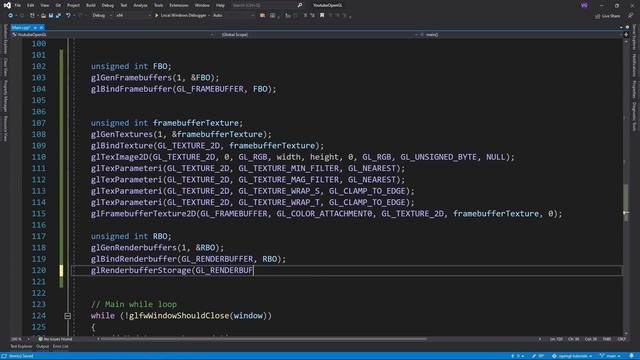Click the Item(s) Saved status text
640x360 pixels.
21,356
